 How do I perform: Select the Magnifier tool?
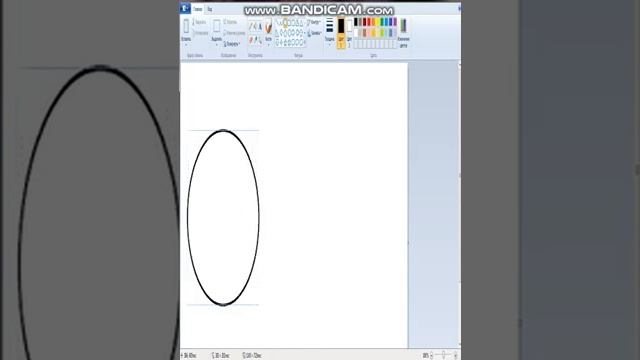(x=260, y=40)
